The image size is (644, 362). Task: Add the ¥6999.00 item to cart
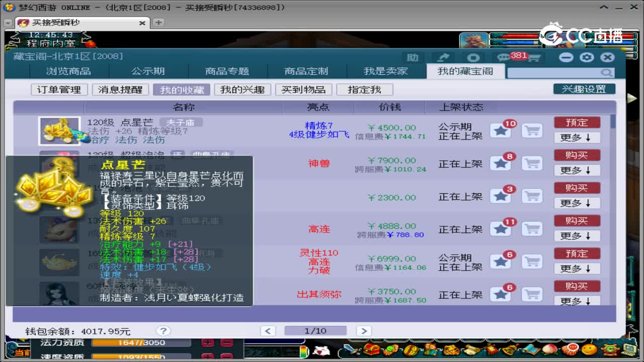click(x=532, y=261)
